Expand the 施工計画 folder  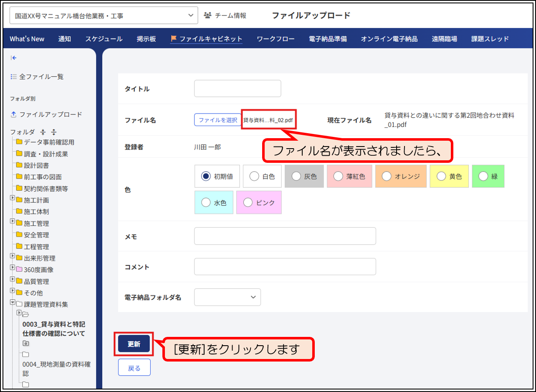coord(13,198)
